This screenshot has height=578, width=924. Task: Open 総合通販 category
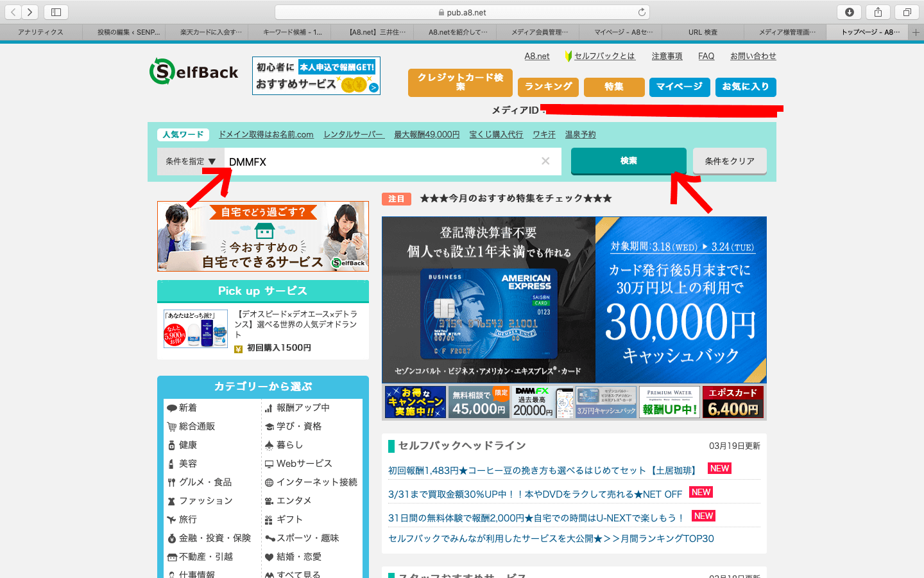click(191, 426)
